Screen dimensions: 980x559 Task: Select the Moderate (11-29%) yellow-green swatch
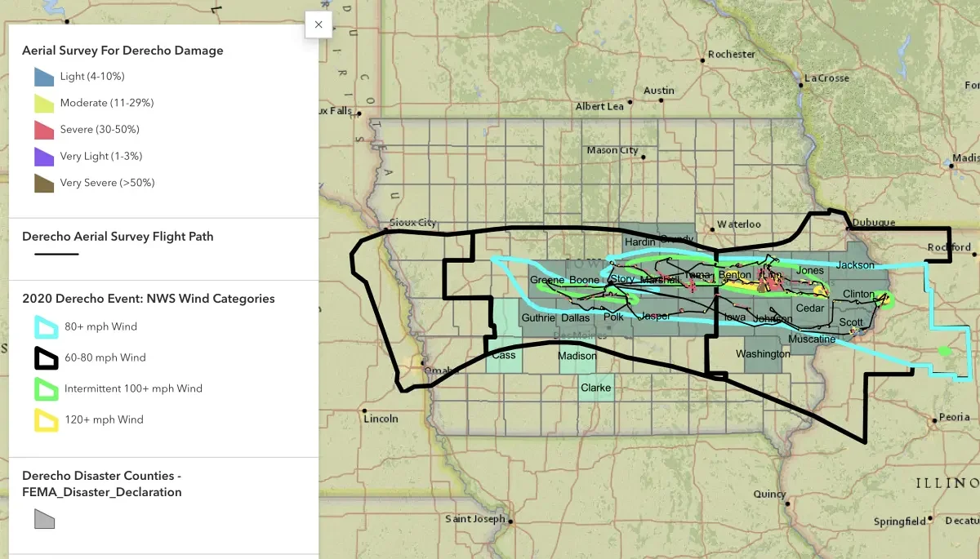coord(44,104)
